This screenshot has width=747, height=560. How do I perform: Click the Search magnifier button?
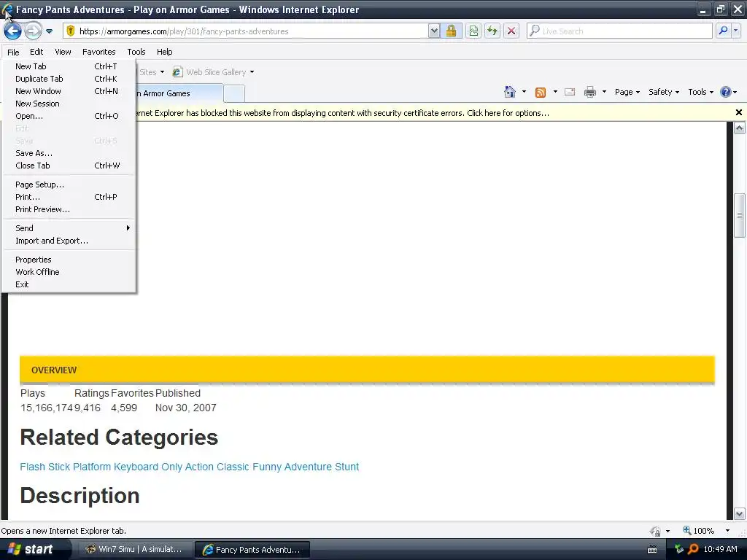723,31
